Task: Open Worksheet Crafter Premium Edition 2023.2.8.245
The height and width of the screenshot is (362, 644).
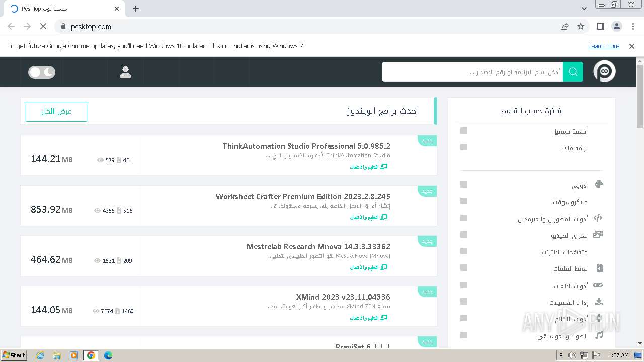Action: tap(303, 197)
